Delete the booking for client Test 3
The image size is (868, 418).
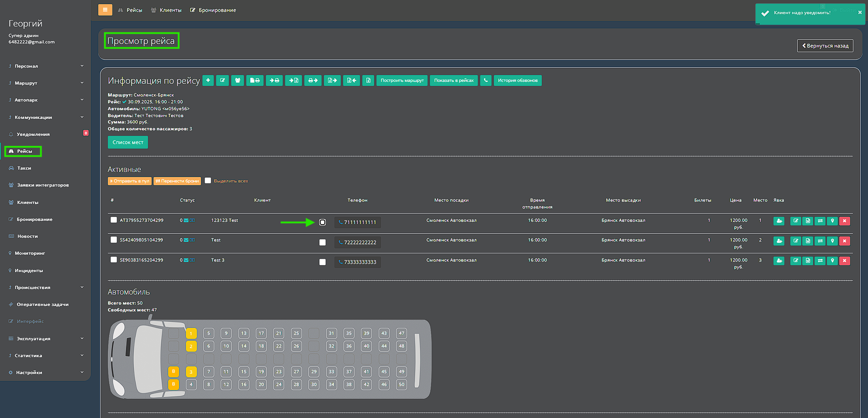click(x=844, y=261)
